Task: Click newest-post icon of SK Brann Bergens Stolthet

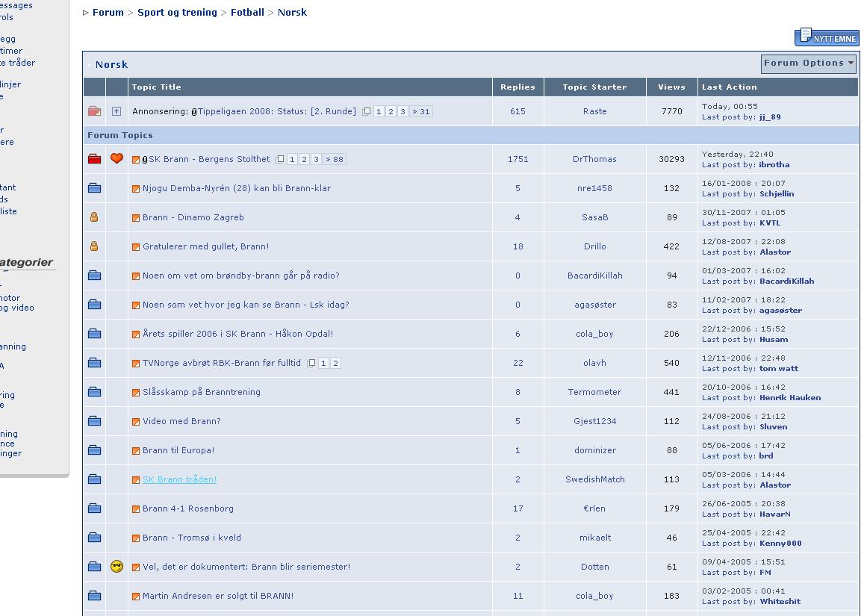Action: (135, 160)
